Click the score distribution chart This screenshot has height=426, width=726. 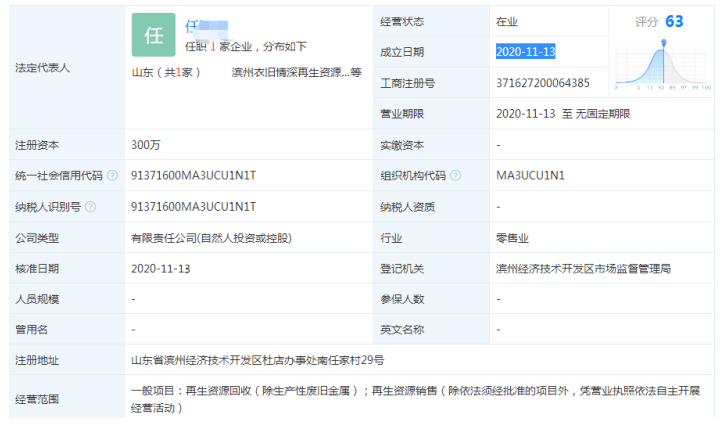[x=663, y=65]
